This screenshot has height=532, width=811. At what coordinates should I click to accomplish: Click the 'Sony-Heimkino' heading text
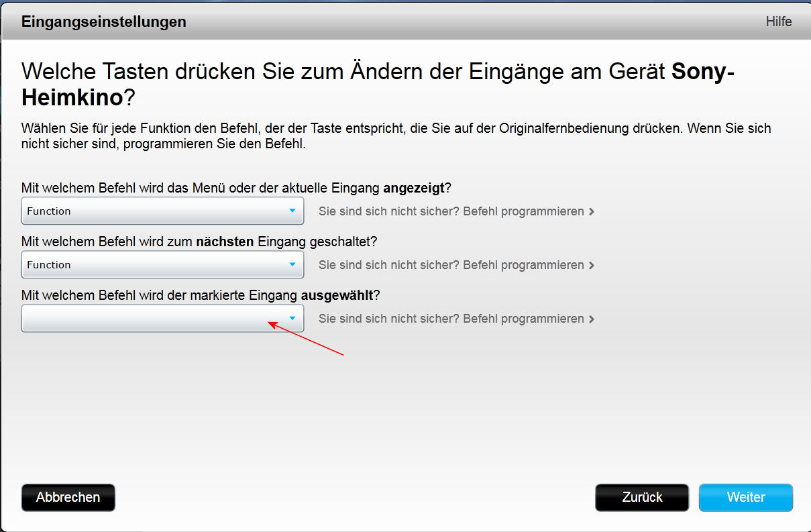[x=702, y=71]
